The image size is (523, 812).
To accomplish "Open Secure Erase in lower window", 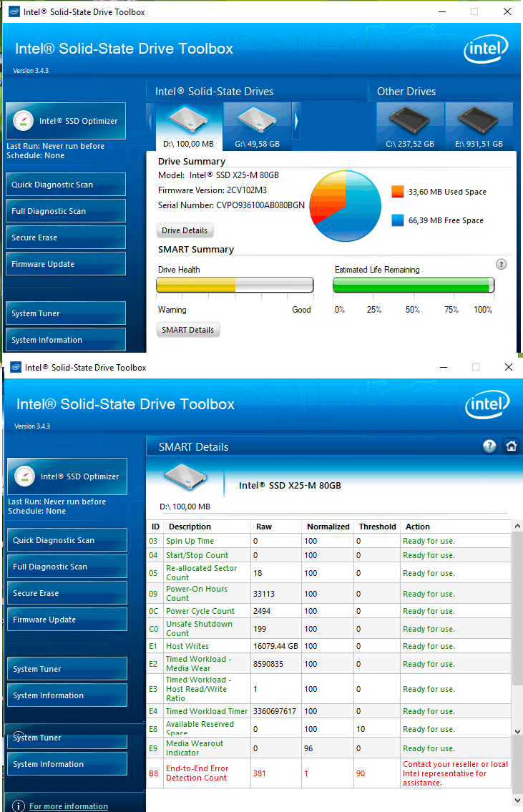I will pos(67,593).
